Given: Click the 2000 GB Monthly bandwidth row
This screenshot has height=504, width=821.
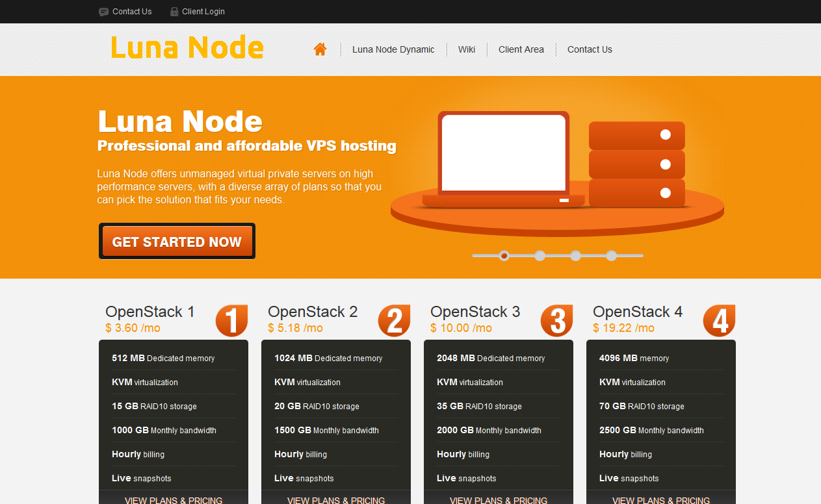Looking at the screenshot, I should click(x=499, y=430).
